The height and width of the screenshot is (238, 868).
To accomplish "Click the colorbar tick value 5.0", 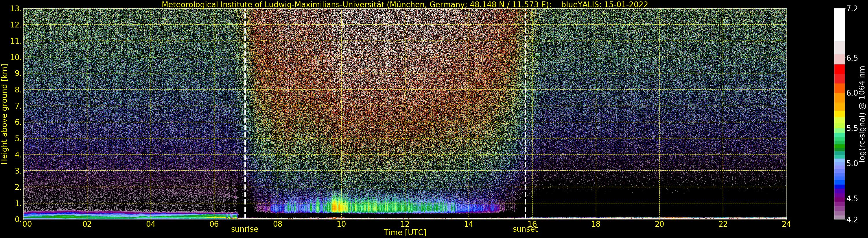I will pyautogui.click(x=852, y=163).
